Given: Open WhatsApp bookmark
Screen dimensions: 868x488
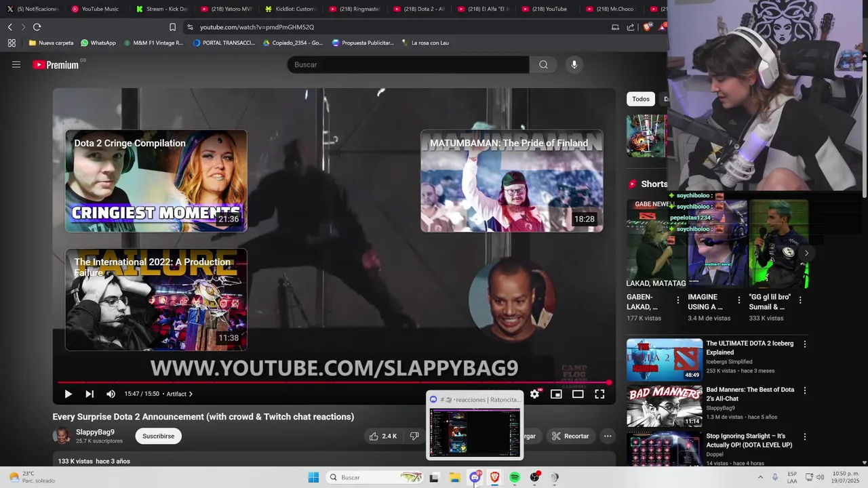Looking at the screenshot, I should click(x=98, y=43).
